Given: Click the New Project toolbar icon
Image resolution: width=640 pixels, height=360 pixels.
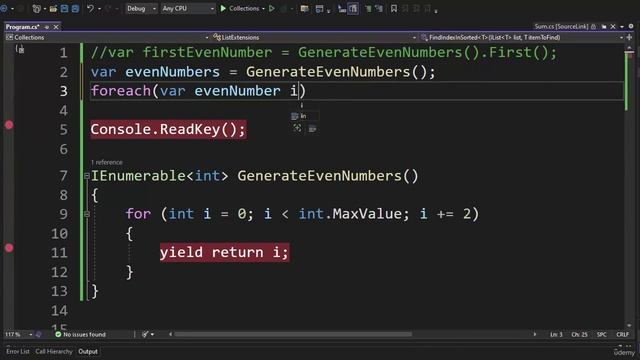Looking at the screenshot, I should click(x=37, y=9).
